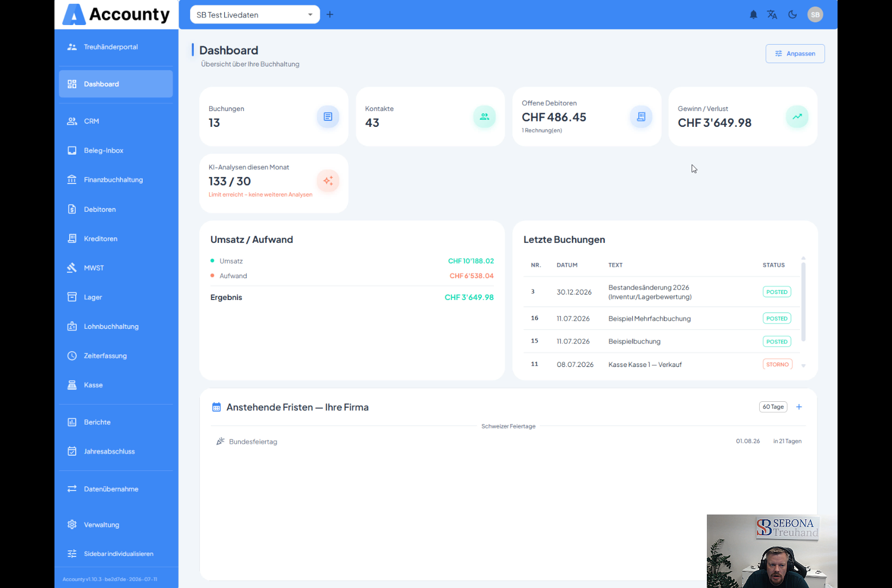Click the Bundesfeiertag entry
This screenshot has width=892, height=588.
[x=508, y=442]
